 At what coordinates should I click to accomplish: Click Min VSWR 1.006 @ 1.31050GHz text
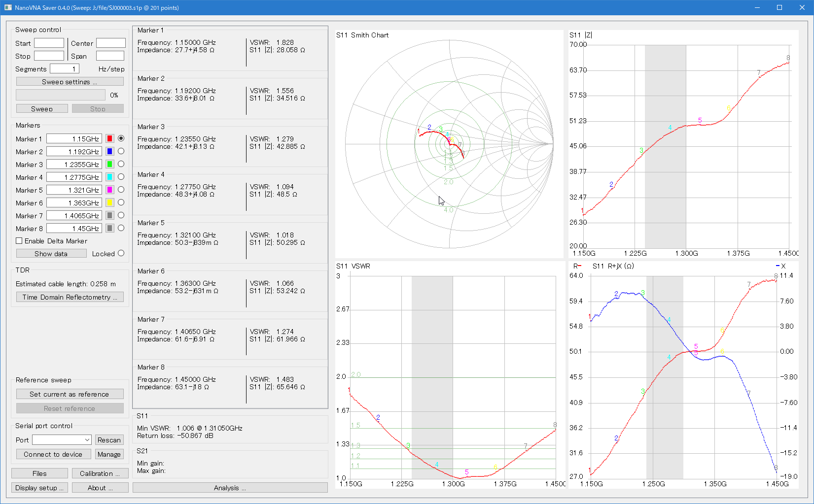[x=190, y=428]
